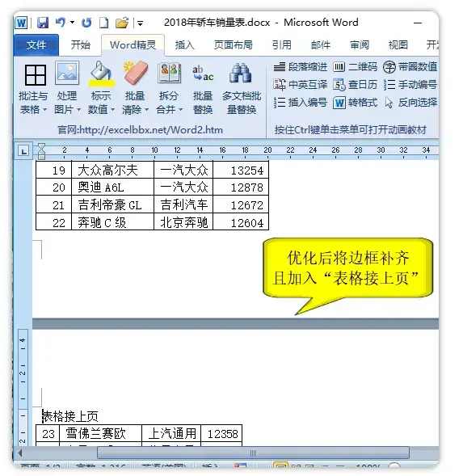Viewport: 463px width, 476px height.
Task: Click the sales value 12358 cell
Action: (x=221, y=433)
